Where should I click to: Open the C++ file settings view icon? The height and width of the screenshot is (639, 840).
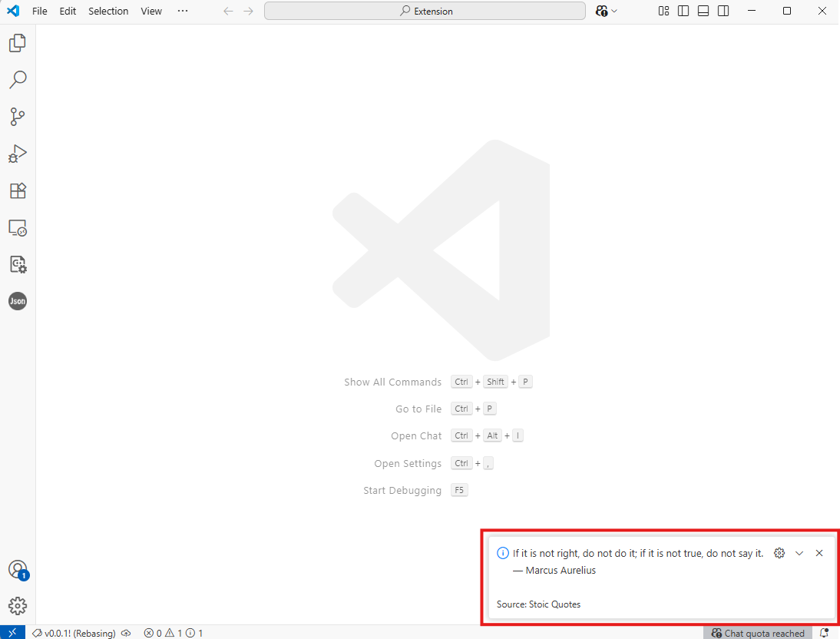(18, 264)
